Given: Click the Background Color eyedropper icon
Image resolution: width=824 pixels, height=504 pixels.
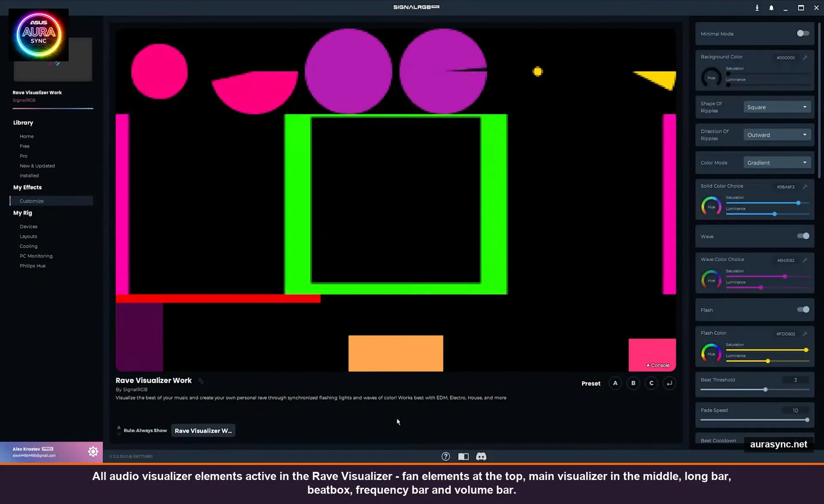Looking at the screenshot, I should point(805,57).
